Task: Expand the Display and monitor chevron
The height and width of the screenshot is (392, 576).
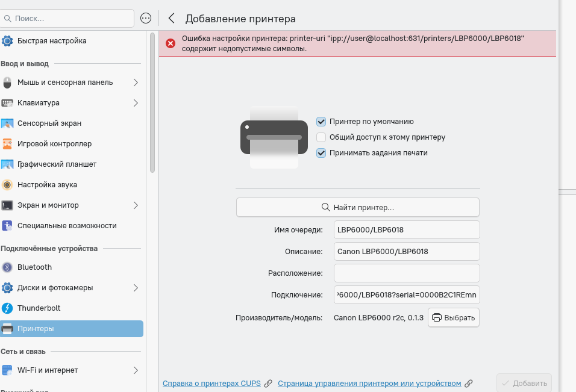Action: tap(136, 205)
